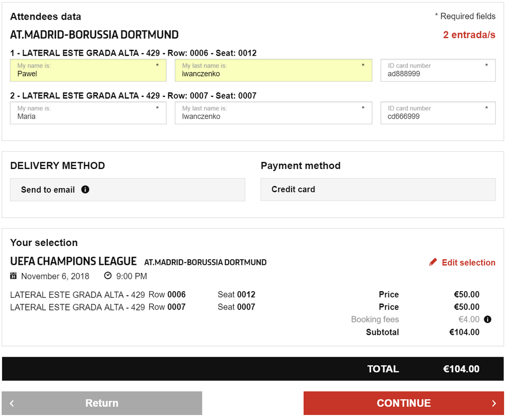Click the 'Your selection' heading
The width and height of the screenshot is (507, 420).
(44, 242)
